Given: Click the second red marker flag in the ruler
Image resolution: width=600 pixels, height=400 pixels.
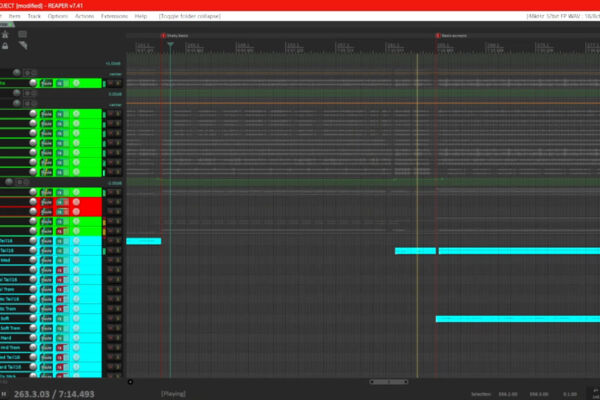Looking at the screenshot, I should pyautogui.click(x=438, y=36).
